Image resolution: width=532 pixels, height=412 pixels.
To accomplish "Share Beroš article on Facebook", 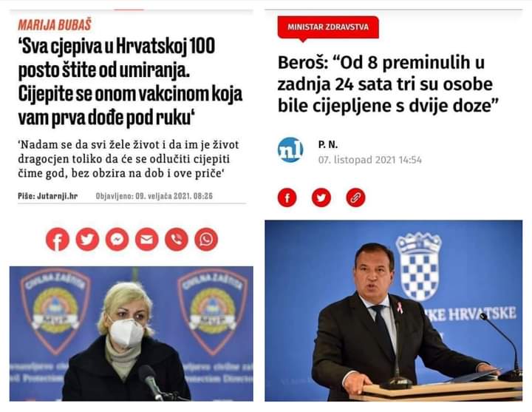I will [x=287, y=197].
